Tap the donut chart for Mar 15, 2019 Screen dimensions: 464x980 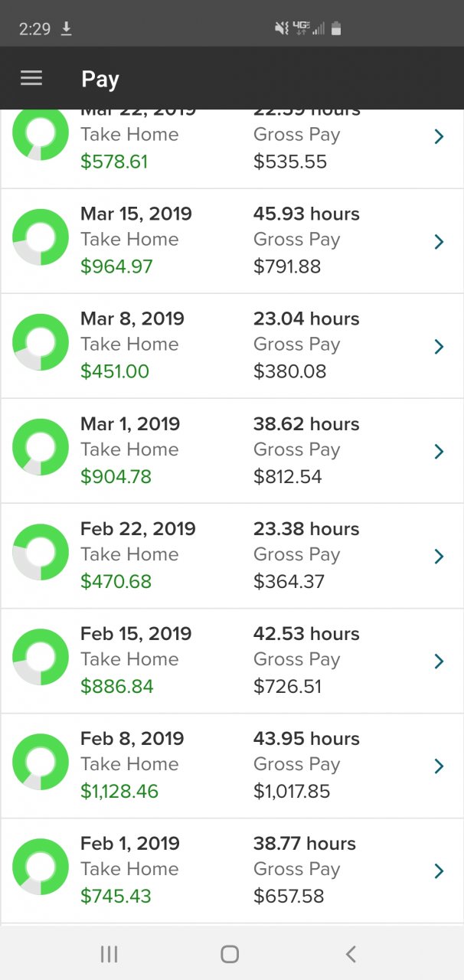(x=41, y=237)
